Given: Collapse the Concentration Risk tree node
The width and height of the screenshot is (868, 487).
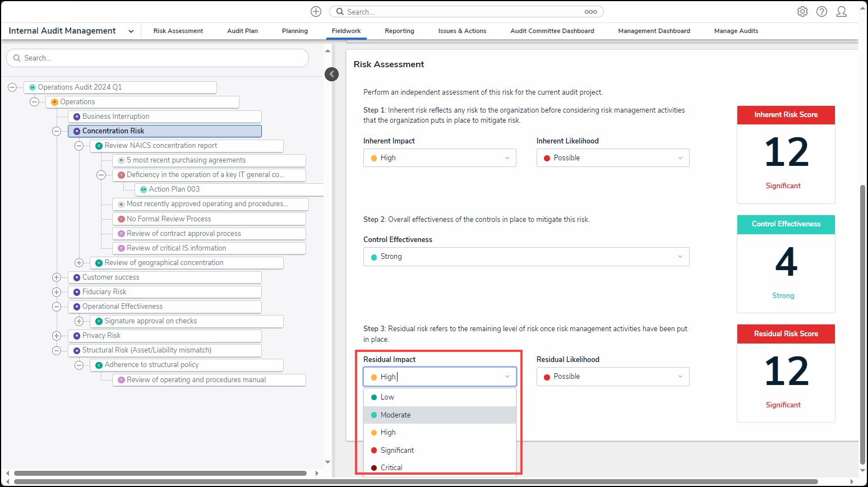Looking at the screenshot, I should (x=57, y=131).
